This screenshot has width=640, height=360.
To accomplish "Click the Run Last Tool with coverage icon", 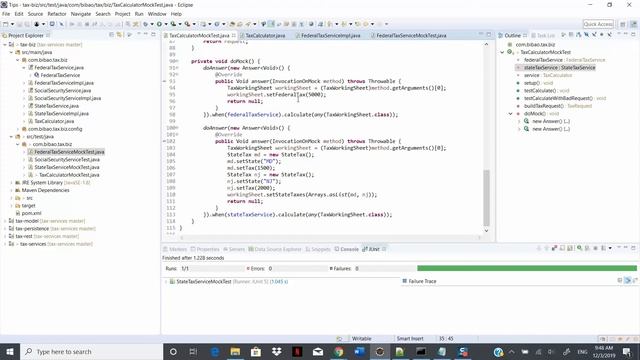I will coord(173,24).
